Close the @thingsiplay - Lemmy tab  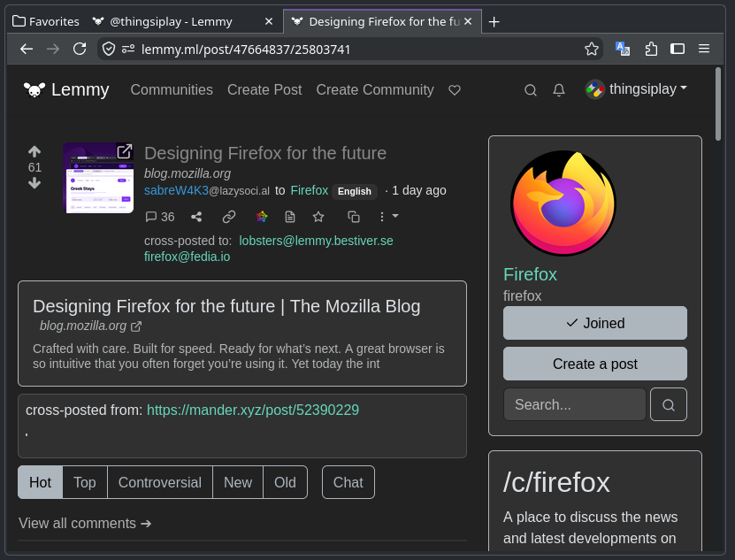point(269,21)
